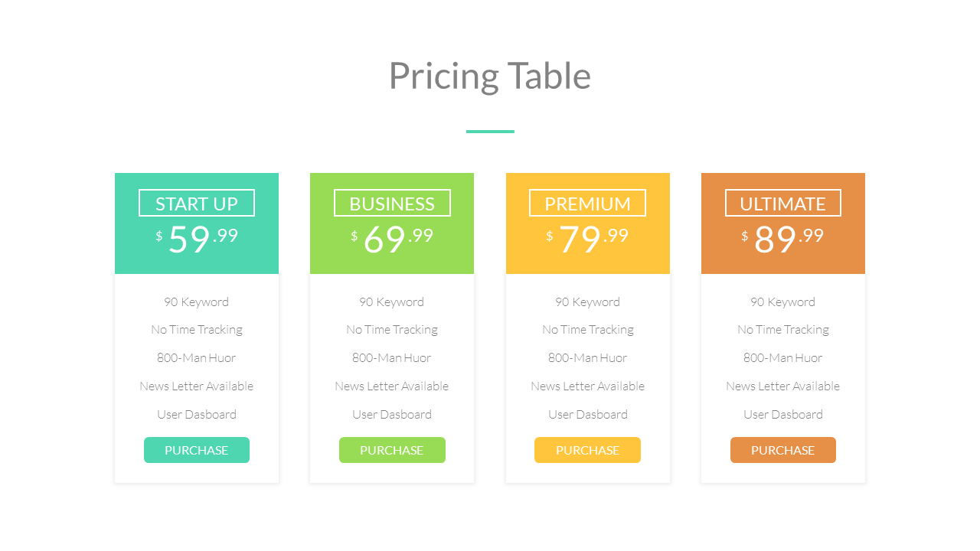Click the teal Start Up PURCHASE button
Image resolution: width=980 pixels, height=551 pixels.
coord(197,450)
